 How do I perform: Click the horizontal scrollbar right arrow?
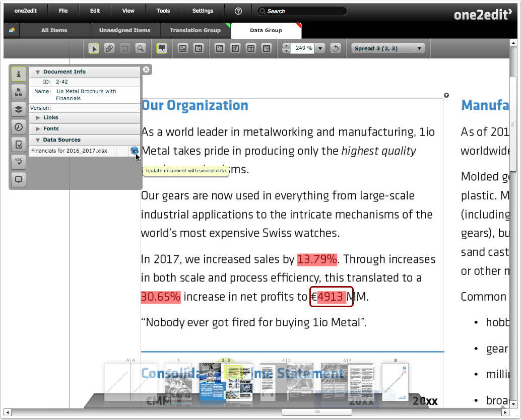pyautogui.click(x=505, y=412)
